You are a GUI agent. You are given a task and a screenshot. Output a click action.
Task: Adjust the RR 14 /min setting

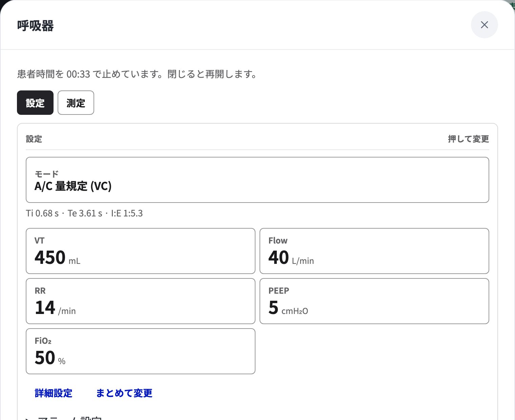click(x=141, y=301)
